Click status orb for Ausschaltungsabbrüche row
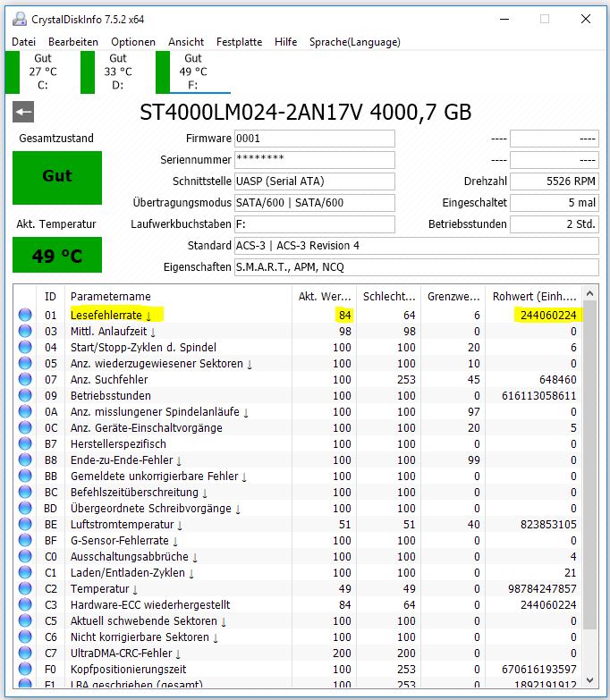 coord(25,556)
